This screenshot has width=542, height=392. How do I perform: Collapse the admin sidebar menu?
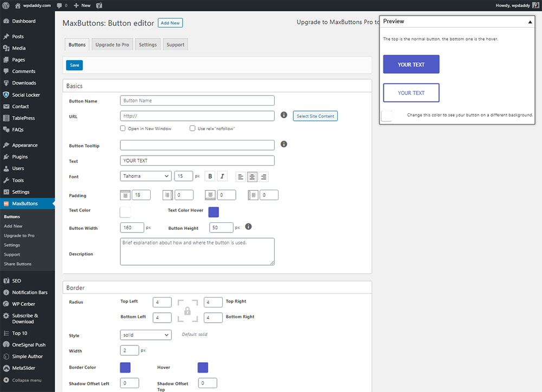point(23,380)
